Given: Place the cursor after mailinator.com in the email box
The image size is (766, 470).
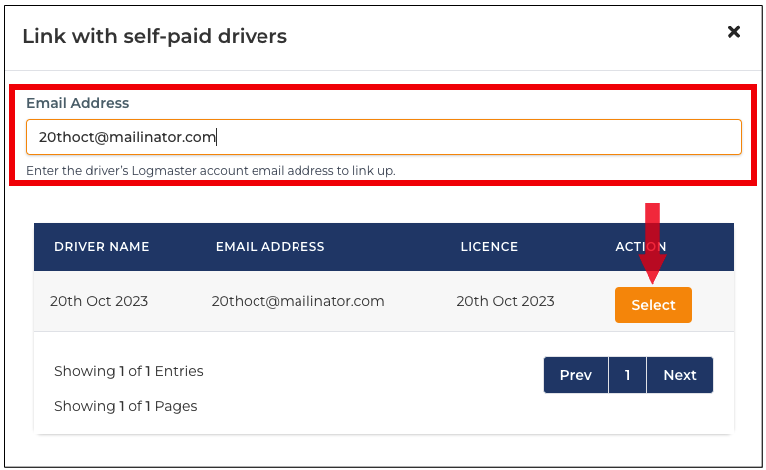Looking at the screenshot, I should (x=217, y=137).
